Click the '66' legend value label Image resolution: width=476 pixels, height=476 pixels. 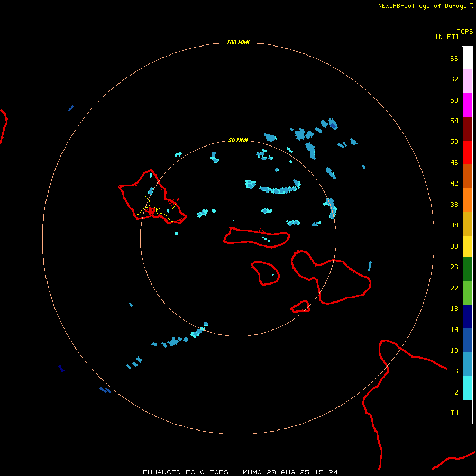tap(454, 58)
